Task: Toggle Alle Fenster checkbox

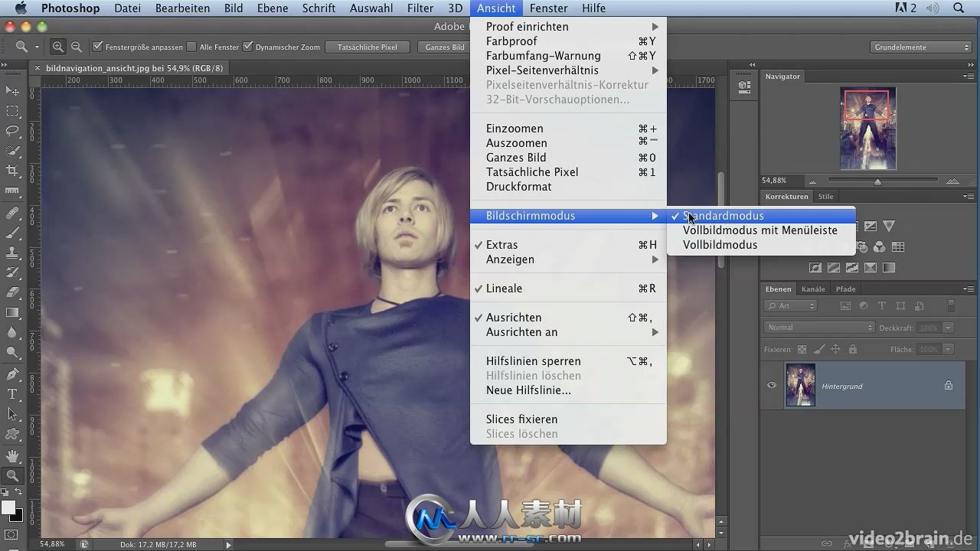Action: click(x=192, y=47)
